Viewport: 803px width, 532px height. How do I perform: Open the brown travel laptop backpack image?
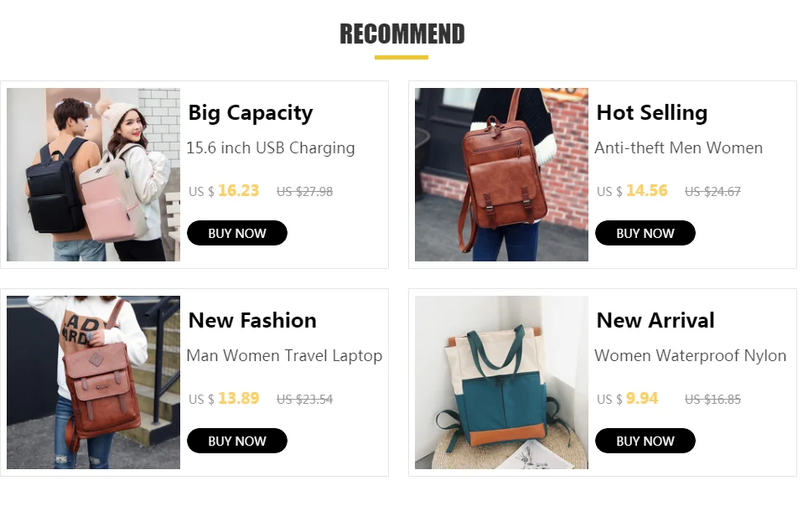click(93, 383)
